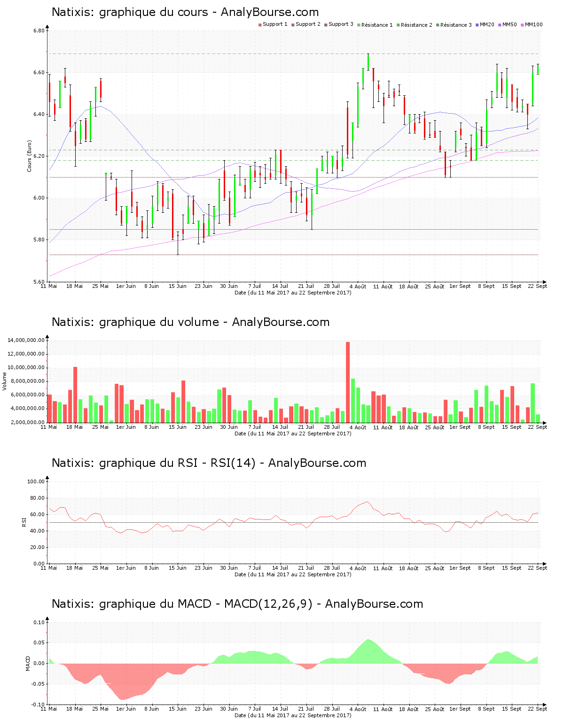Click the 6.20 price axis value
The width and height of the screenshot is (564, 728).
coord(39,156)
